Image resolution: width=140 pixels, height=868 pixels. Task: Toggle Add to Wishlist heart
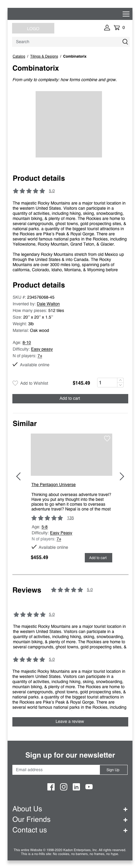point(15,383)
